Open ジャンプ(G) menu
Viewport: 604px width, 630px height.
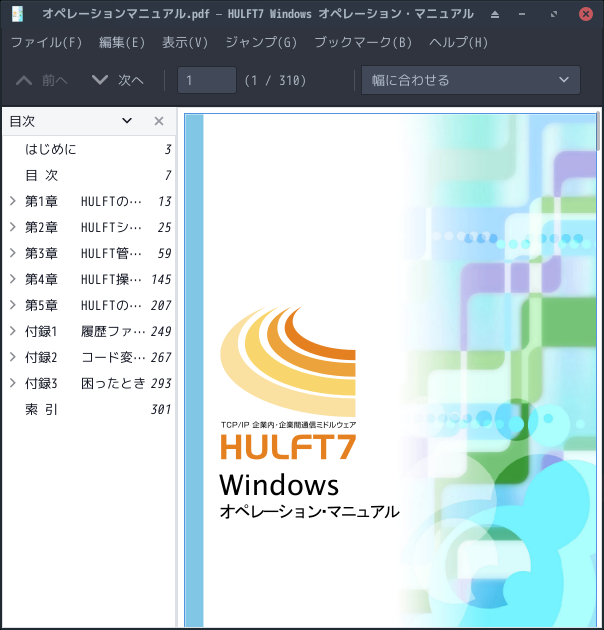(261, 42)
